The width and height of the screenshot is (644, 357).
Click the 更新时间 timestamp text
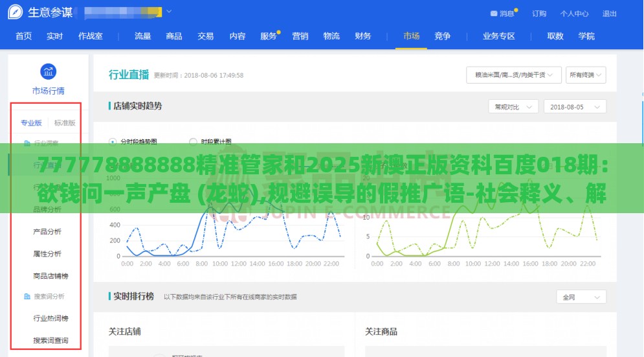pyautogui.click(x=199, y=75)
